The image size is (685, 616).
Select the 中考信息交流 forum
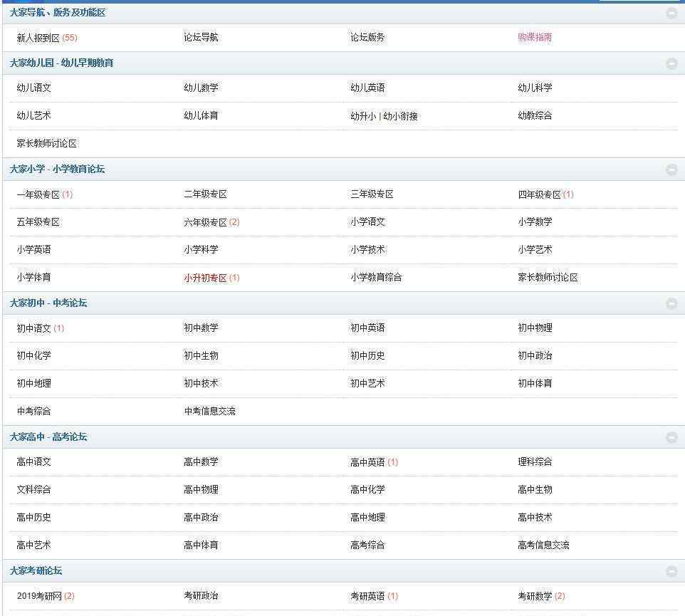coord(209,411)
